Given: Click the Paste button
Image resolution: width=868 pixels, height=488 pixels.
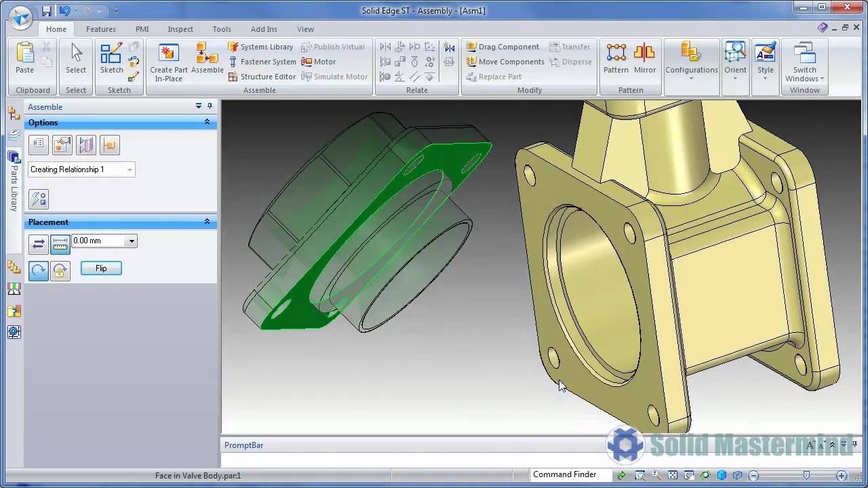Looking at the screenshot, I should click(24, 58).
